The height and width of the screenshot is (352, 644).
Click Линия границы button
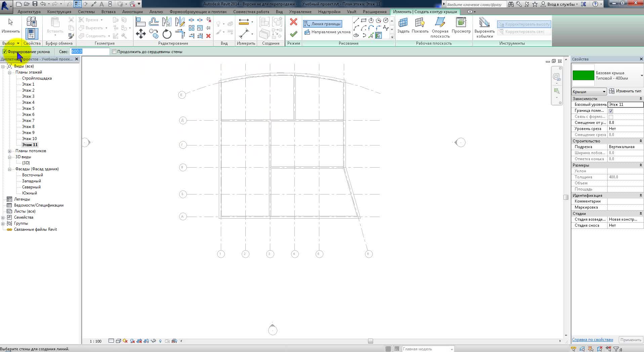[323, 24]
